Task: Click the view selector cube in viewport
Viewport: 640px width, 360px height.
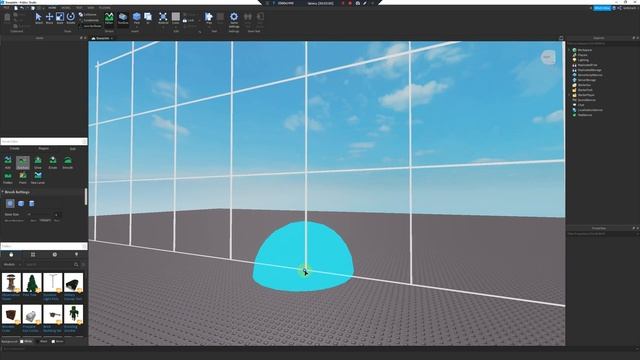Action: click(548, 57)
